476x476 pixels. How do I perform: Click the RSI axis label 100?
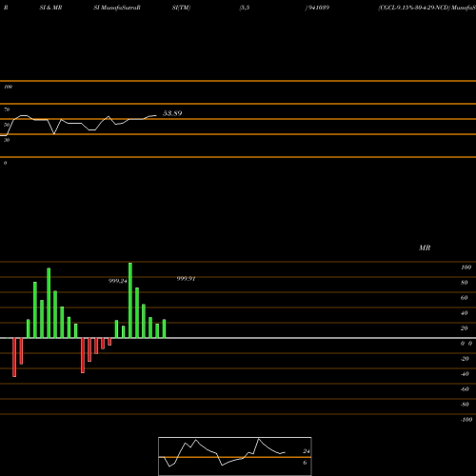(x=8, y=87)
